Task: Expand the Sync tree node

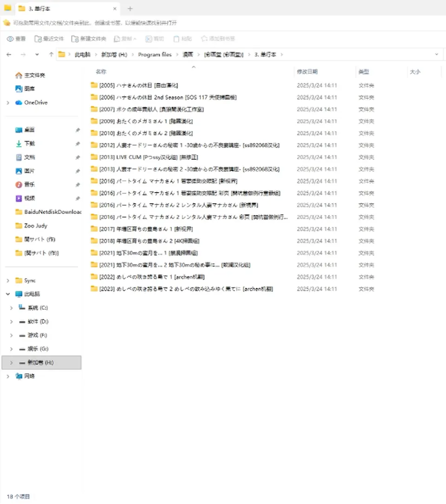Action: click(x=8, y=281)
